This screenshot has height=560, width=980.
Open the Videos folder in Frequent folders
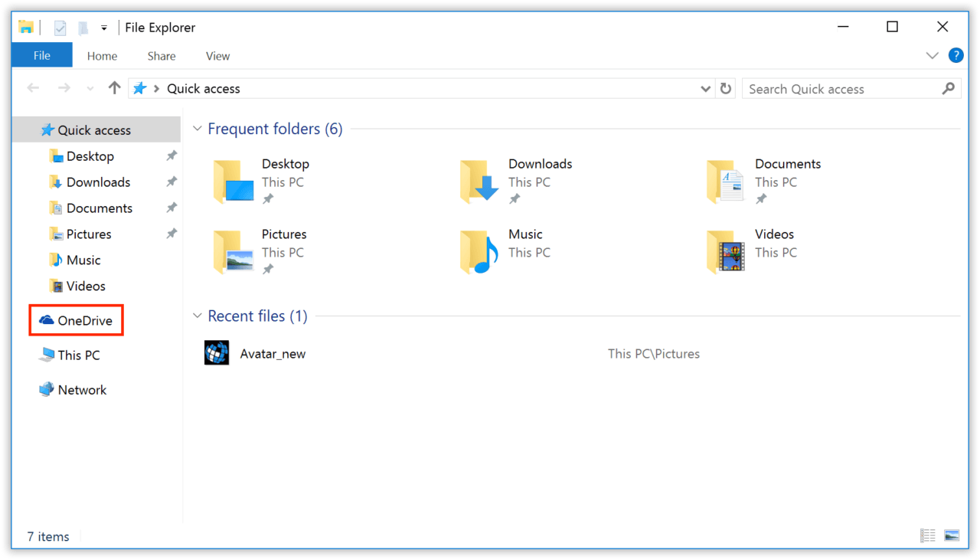coord(725,251)
